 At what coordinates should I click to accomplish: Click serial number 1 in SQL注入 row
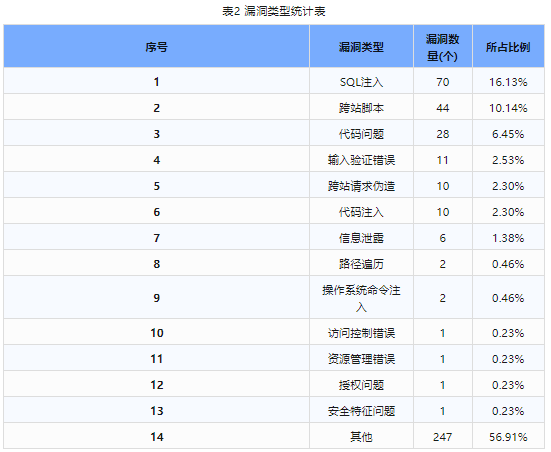156,82
